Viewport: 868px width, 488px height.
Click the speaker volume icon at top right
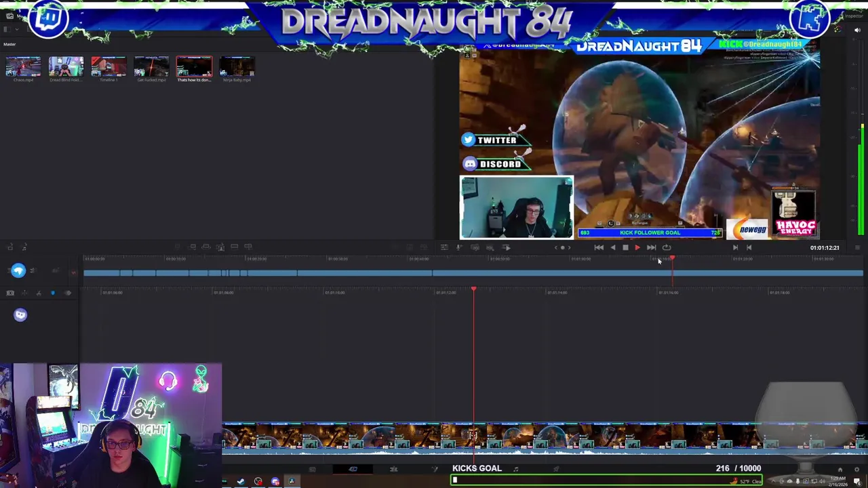857,30
